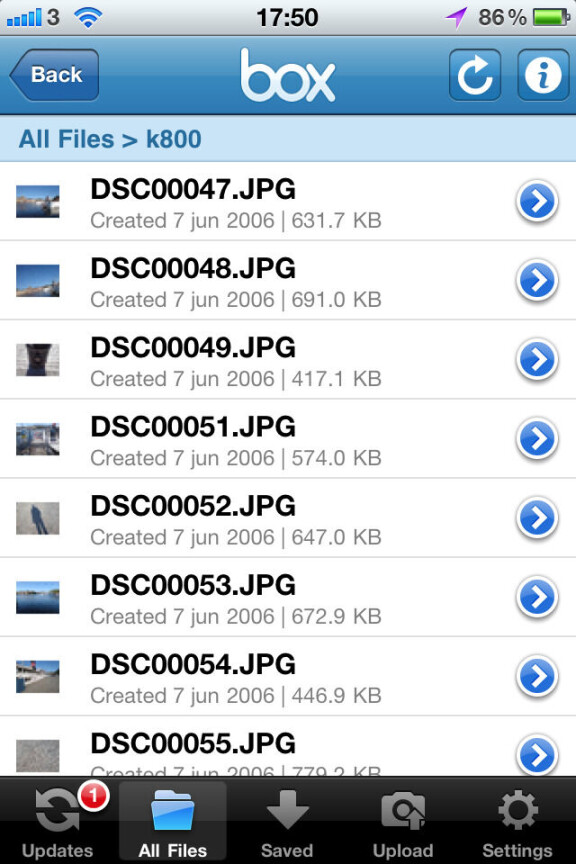
Task: Tap the box logo
Action: [287, 75]
